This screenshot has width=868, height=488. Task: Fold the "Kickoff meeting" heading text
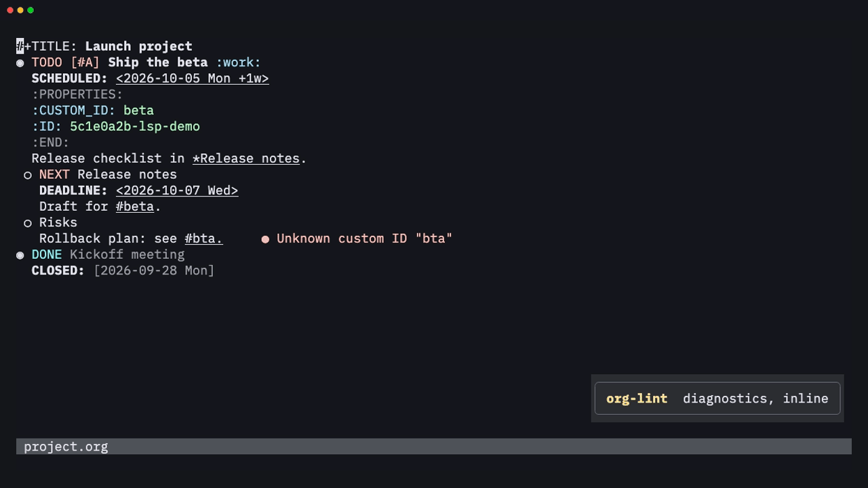[127, 254]
